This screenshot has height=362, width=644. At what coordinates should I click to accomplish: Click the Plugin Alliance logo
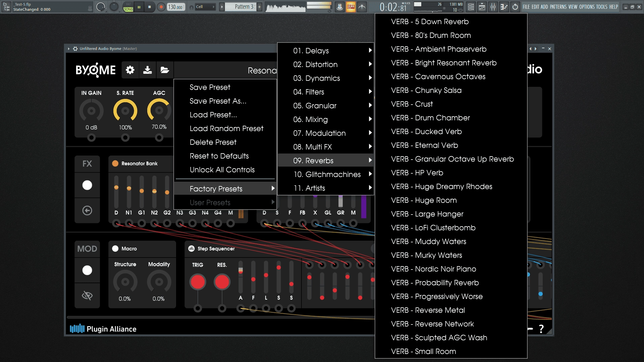coord(103,329)
